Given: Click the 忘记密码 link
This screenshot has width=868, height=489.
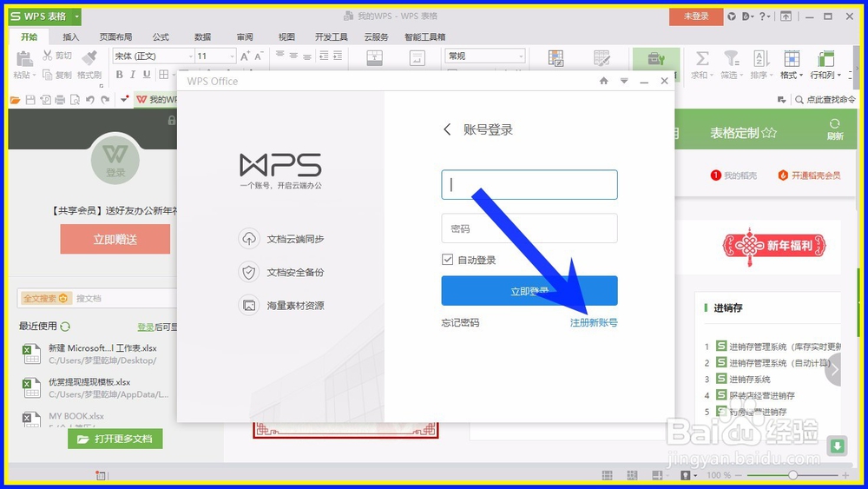Looking at the screenshot, I should (x=460, y=322).
